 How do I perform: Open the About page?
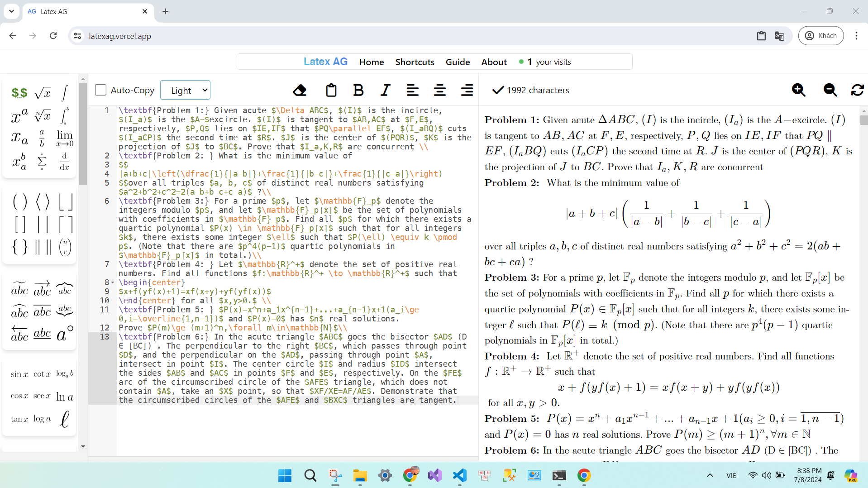point(494,62)
